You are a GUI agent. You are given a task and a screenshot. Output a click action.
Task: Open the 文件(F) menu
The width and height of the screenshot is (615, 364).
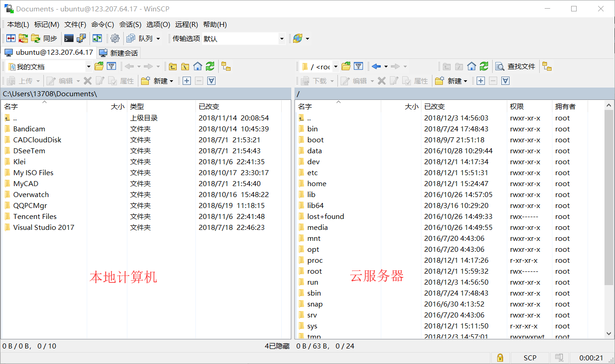(75, 25)
